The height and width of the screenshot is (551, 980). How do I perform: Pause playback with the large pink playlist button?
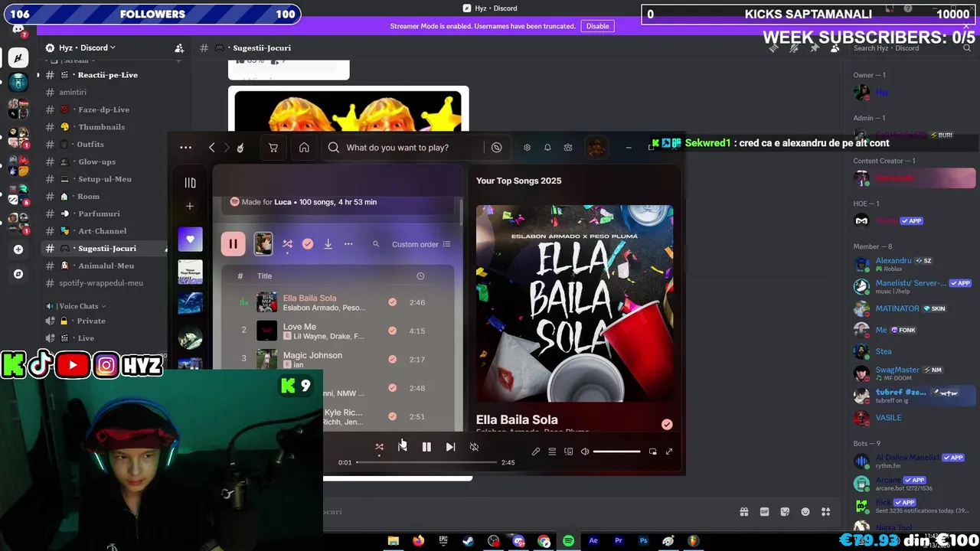(233, 244)
